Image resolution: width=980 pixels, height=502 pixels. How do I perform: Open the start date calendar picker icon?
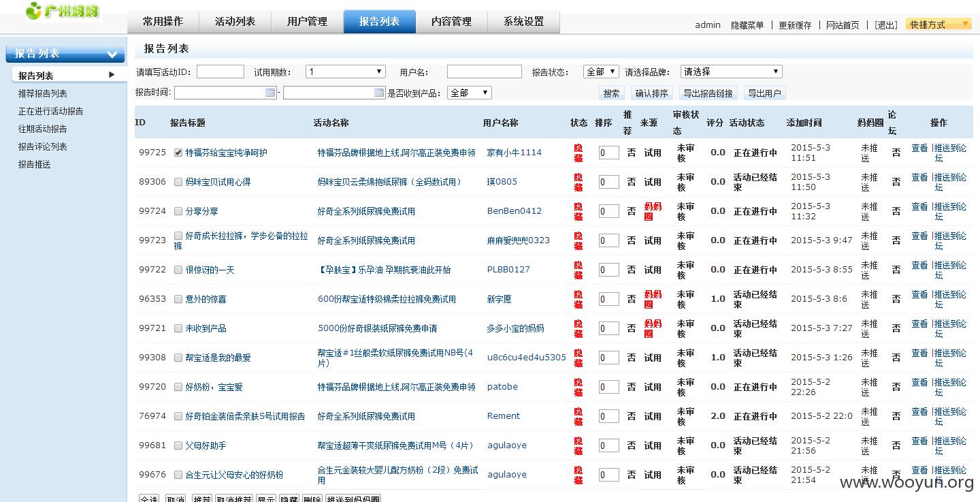[270, 93]
